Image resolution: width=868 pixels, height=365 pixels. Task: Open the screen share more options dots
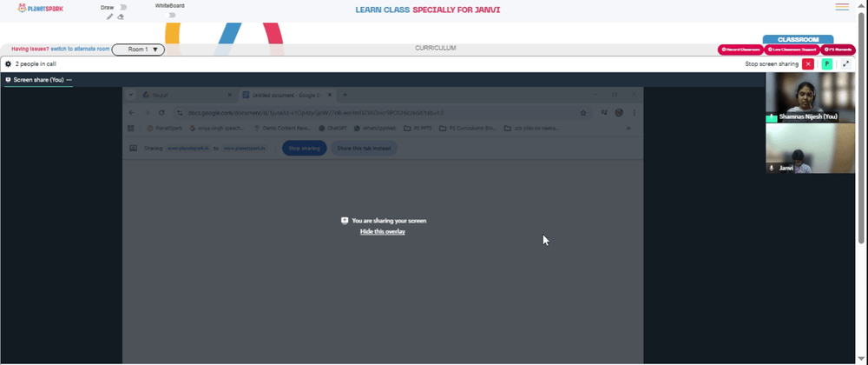[x=69, y=80]
